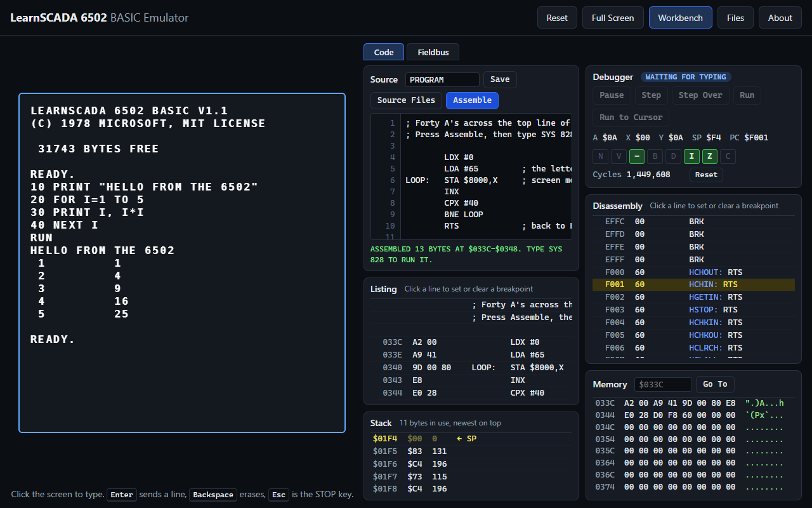Set breakpoint at disassembly line F000 HCHOUT
This screenshot has width=812, height=508.
(693, 272)
